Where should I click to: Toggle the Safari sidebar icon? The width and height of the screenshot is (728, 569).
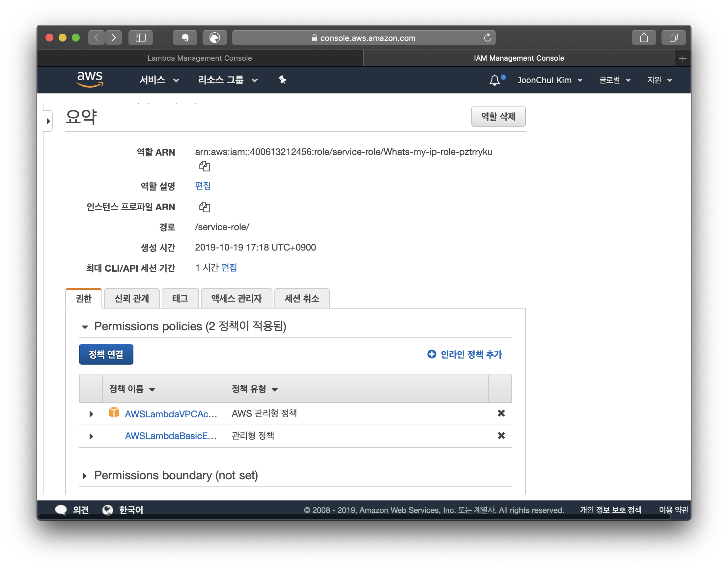click(x=141, y=38)
